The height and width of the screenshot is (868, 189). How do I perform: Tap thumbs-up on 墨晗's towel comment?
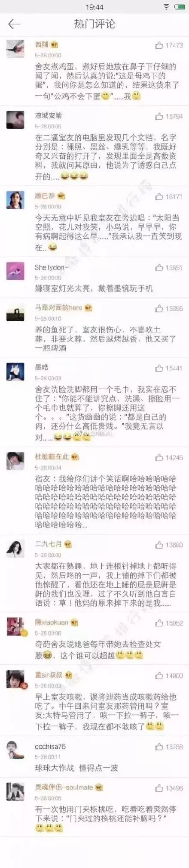(159, 368)
